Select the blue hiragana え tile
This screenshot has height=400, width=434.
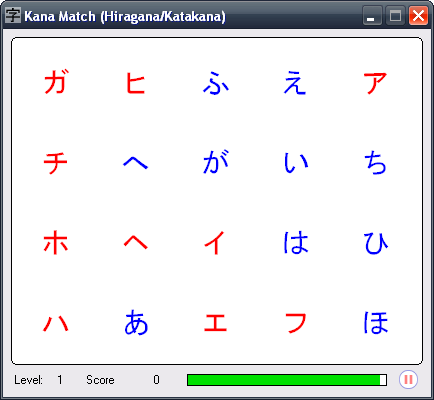pos(295,83)
